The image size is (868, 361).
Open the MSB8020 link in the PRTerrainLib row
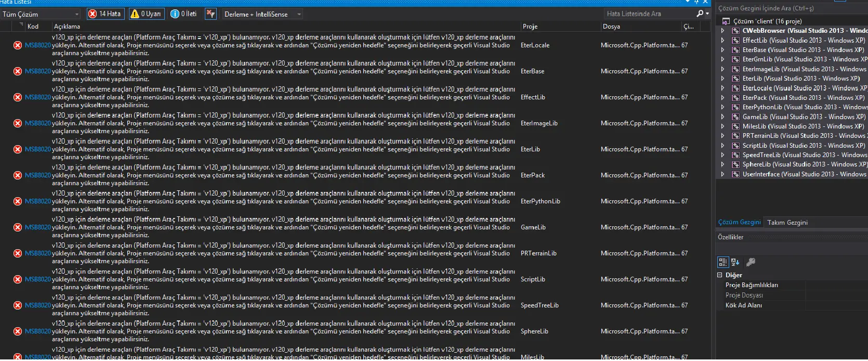(x=38, y=253)
